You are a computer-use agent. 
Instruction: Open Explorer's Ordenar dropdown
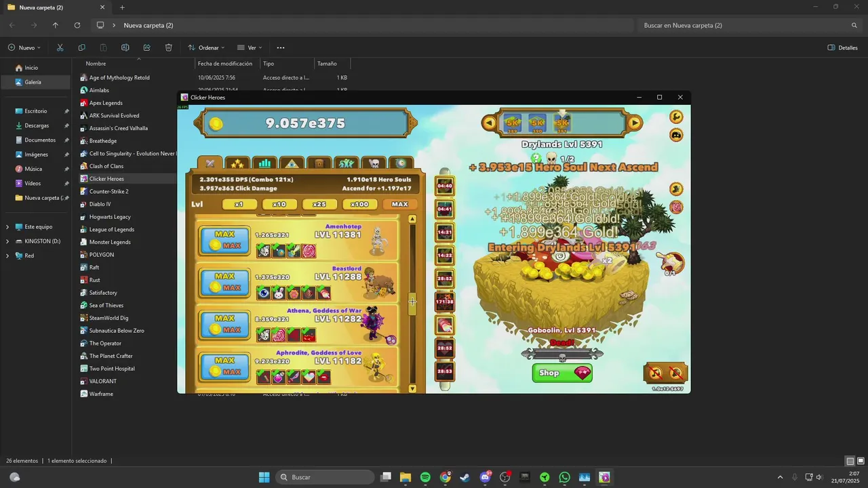(x=206, y=47)
